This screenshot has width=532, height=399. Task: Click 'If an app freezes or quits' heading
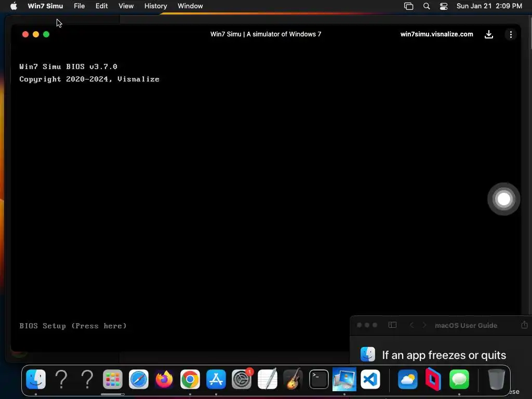click(x=444, y=355)
